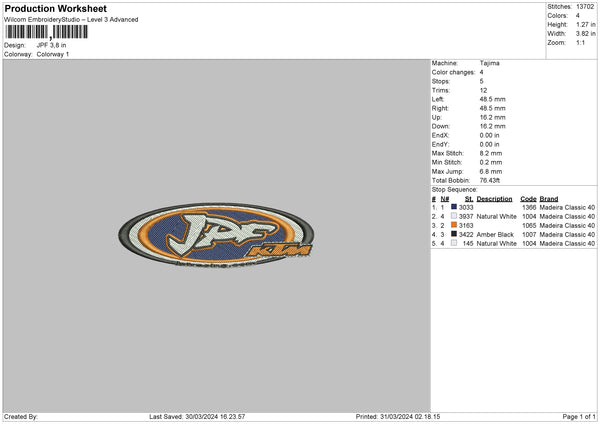Select the Trims value 12
The width and height of the screenshot is (600, 424).
coord(483,90)
